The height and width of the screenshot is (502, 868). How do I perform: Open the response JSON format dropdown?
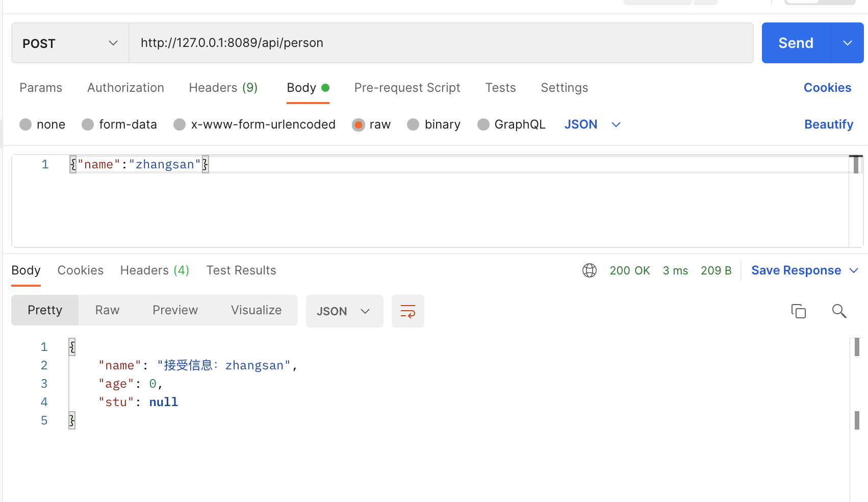point(344,311)
